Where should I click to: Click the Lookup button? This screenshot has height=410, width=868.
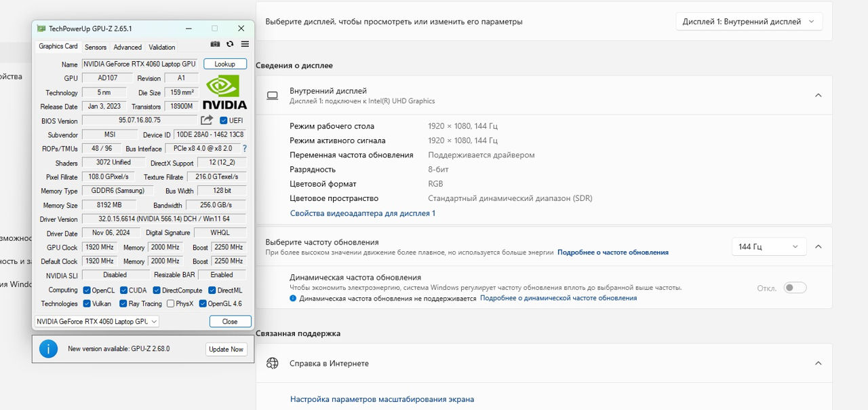click(x=224, y=64)
